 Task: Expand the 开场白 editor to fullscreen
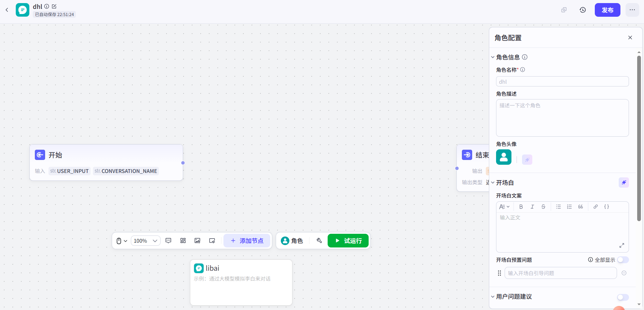click(622, 245)
